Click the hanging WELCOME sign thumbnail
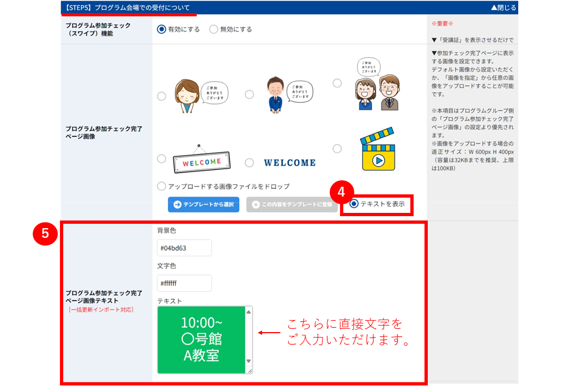 [202, 159]
